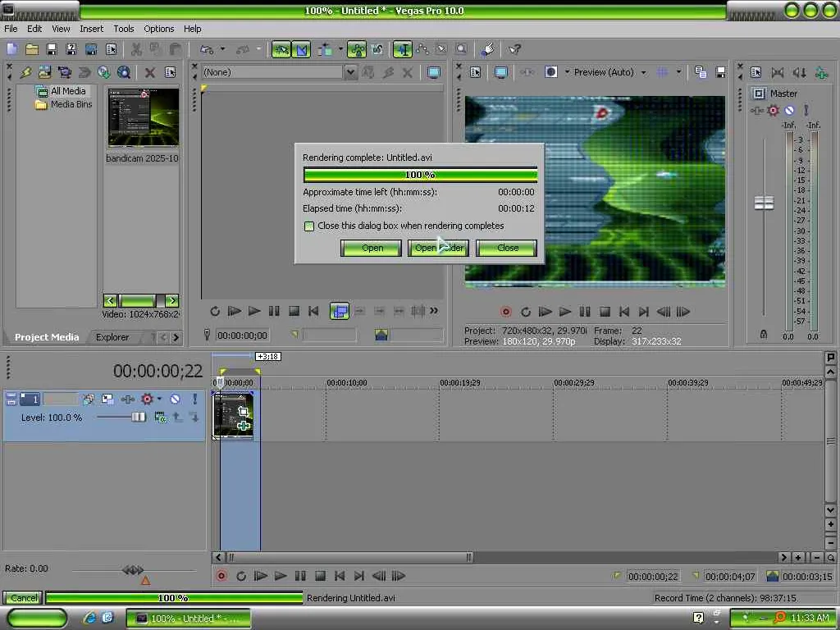
Task: Open the (None) trimmer history dropdown
Action: click(x=350, y=72)
